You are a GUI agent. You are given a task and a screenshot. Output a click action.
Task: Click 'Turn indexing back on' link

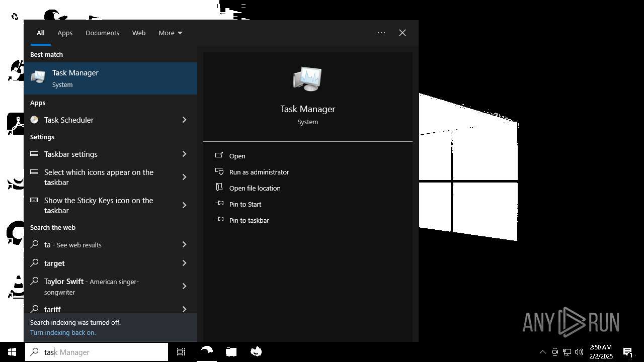[63, 332]
